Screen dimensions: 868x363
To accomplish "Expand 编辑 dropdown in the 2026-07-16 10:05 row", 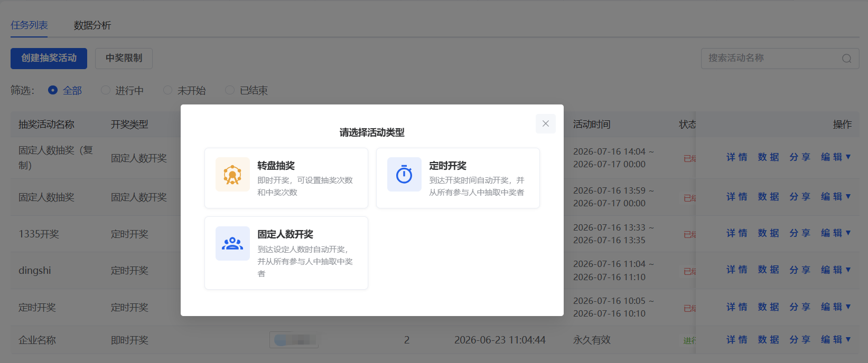I will coord(836,307).
